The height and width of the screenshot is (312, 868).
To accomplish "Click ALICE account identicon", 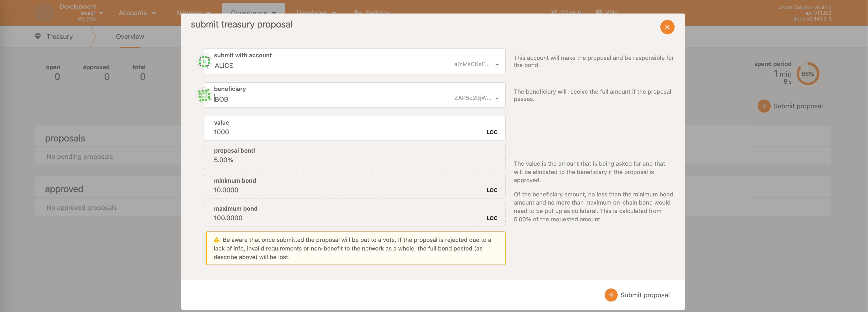I will 204,62.
